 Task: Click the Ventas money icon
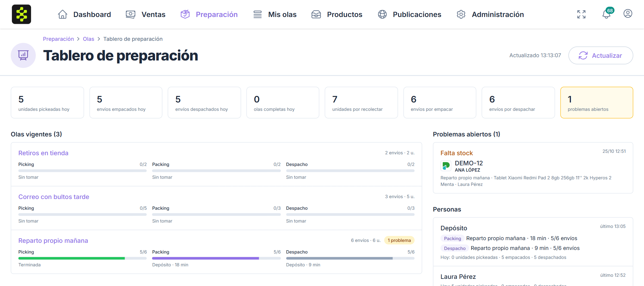click(131, 14)
